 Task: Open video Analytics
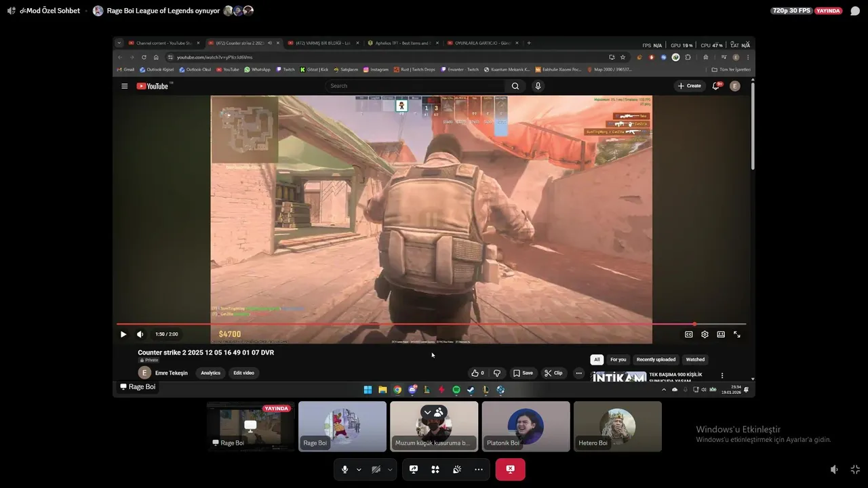(210, 373)
